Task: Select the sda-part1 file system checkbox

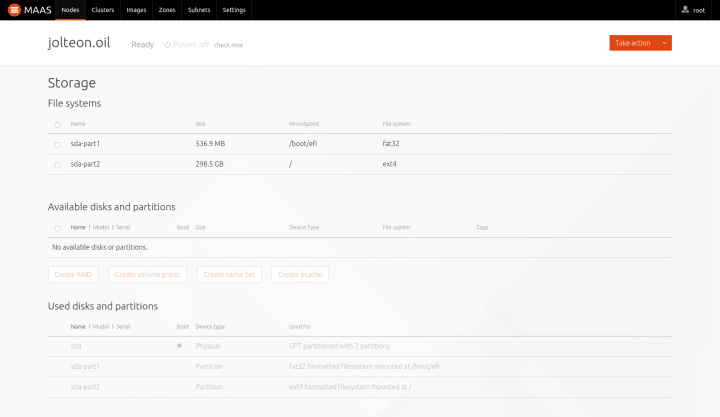Action: 57,145
